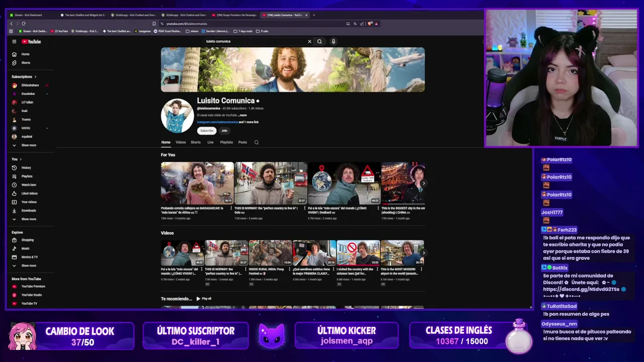Open the You section chevron

tap(20, 159)
